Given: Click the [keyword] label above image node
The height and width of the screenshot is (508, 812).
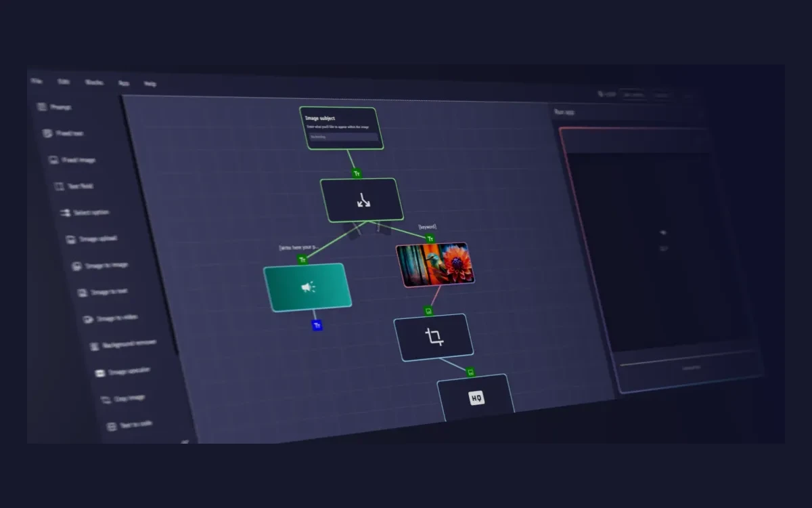Looking at the screenshot, I should 427,227.
